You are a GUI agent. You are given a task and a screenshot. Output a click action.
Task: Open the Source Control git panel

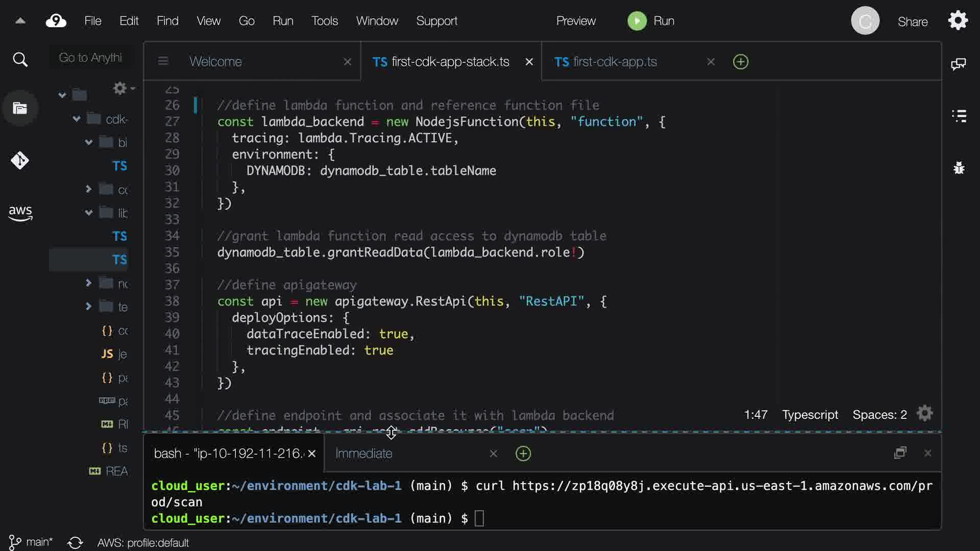pyautogui.click(x=20, y=161)
